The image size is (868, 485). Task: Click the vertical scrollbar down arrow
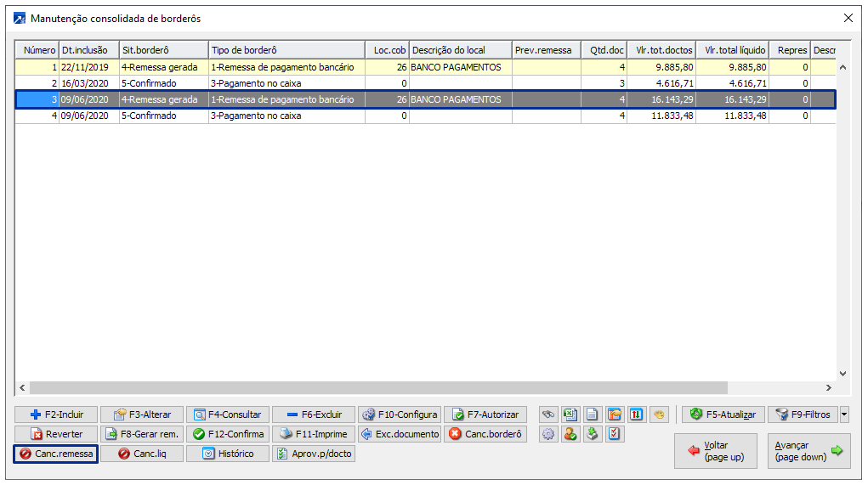842,373
